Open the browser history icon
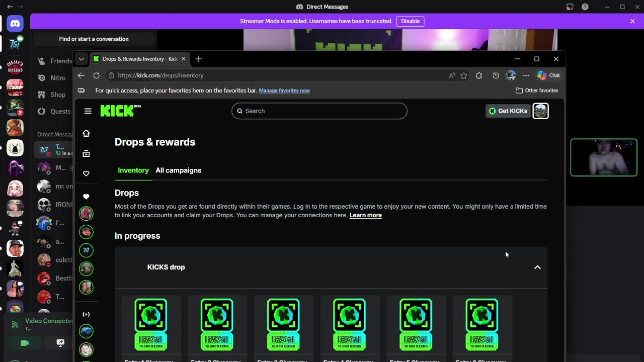Viewport: 644px width, 362px height. (496, 75)
